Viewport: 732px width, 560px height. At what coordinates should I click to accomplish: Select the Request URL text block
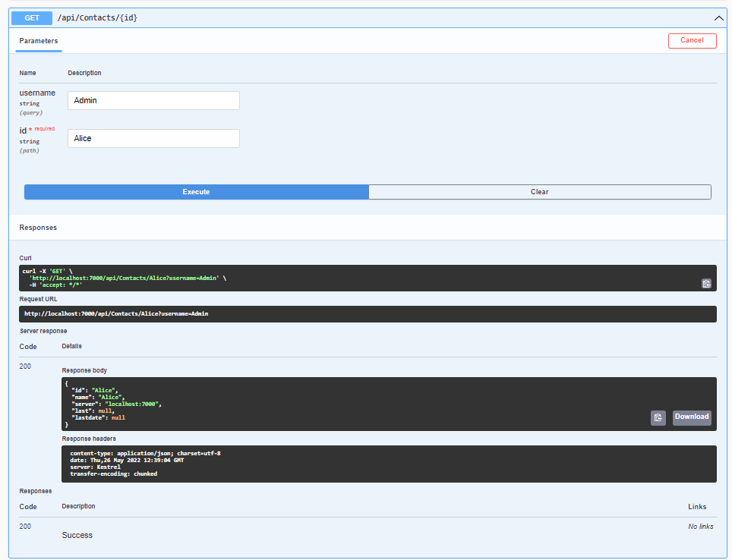[368, 313]
